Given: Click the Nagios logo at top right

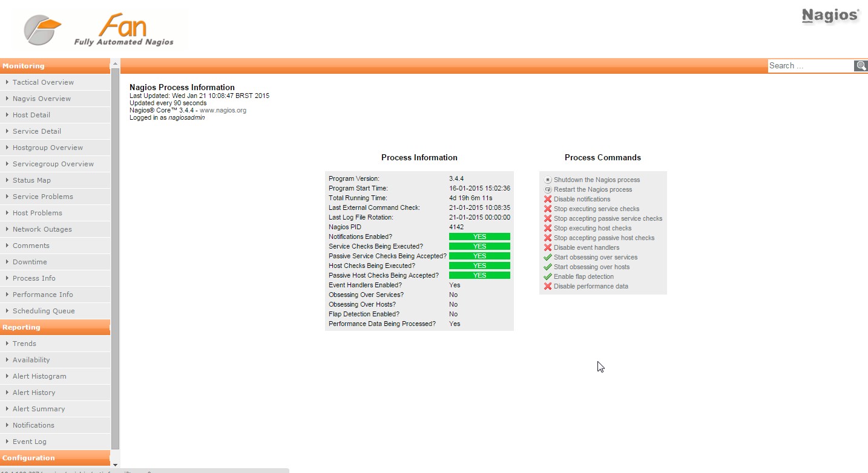Looking at the screenshot, I should (830, 16).
